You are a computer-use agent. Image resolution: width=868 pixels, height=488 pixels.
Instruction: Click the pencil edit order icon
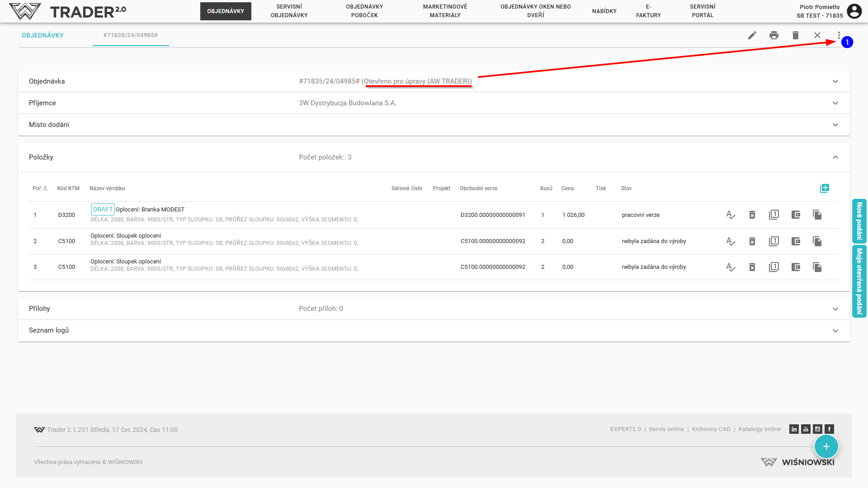tap(752, 35)
